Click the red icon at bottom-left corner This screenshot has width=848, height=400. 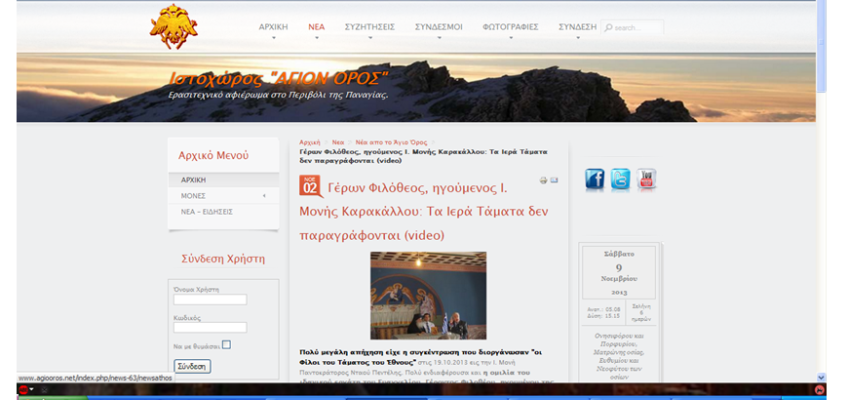coord(23,390)
